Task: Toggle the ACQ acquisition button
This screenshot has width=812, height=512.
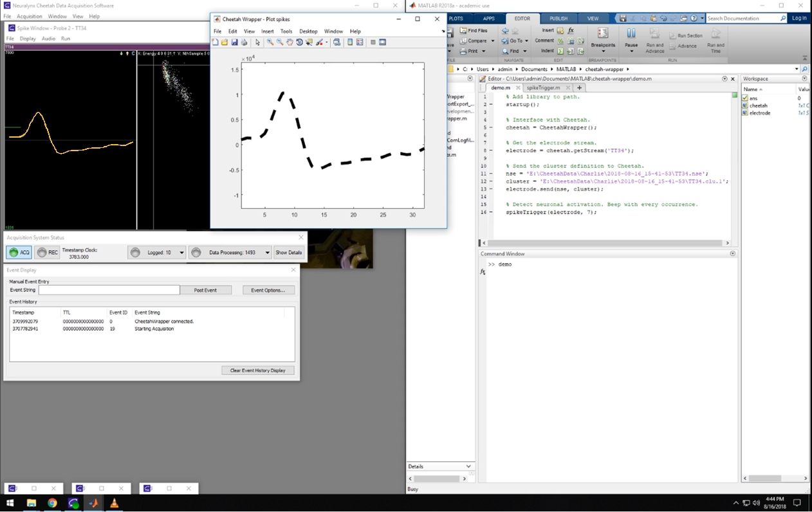Action: pyautogui.click(x=19, y=253)
